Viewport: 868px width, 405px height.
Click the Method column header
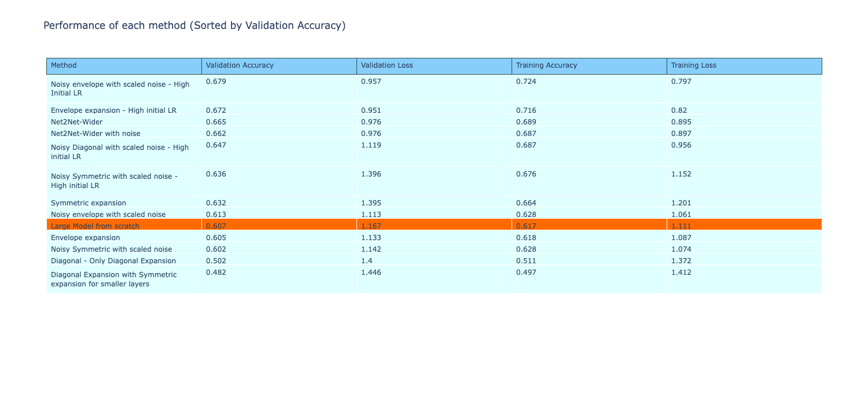click(x=64, y=66)
